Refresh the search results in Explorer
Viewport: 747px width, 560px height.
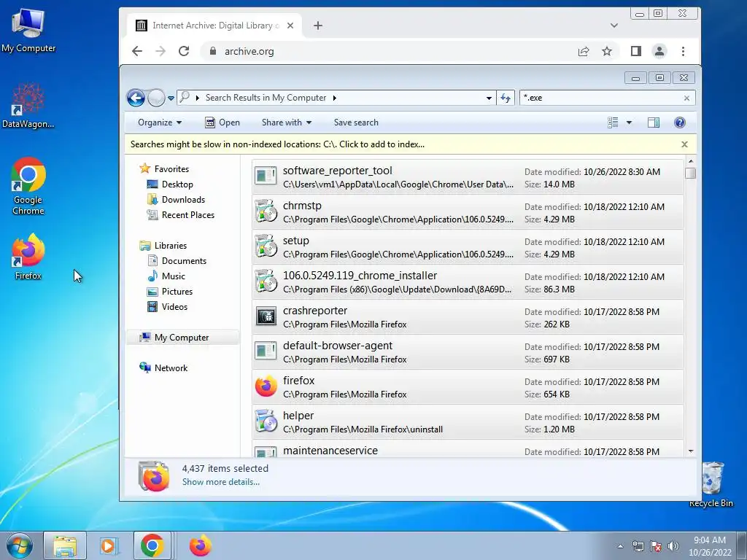(506, 98)
